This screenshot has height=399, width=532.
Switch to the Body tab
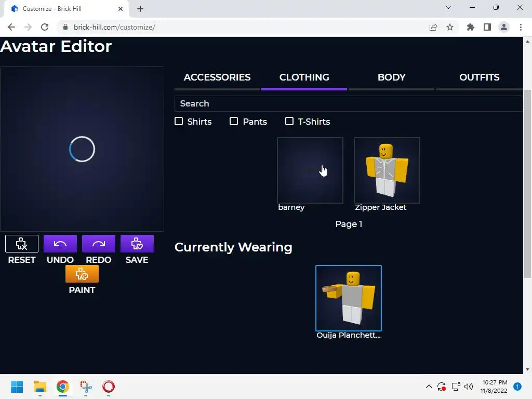(392, 77)
